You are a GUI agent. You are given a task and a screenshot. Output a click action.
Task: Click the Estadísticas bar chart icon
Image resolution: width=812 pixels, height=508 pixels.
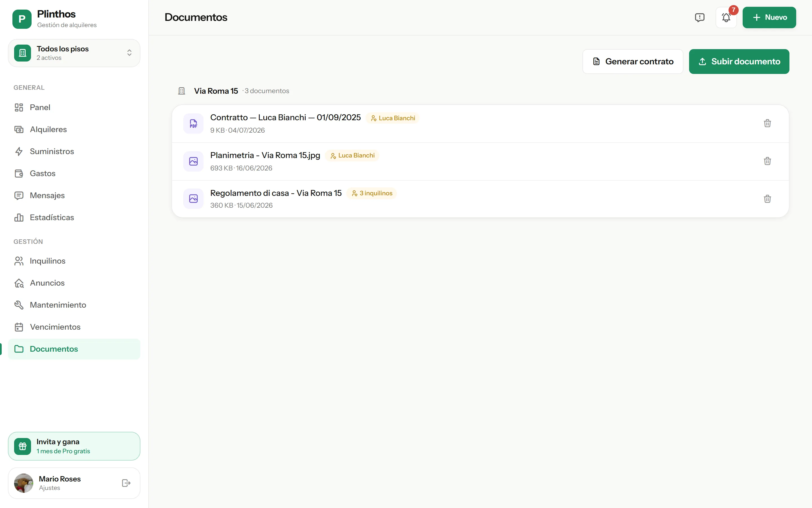coord(19,217)
